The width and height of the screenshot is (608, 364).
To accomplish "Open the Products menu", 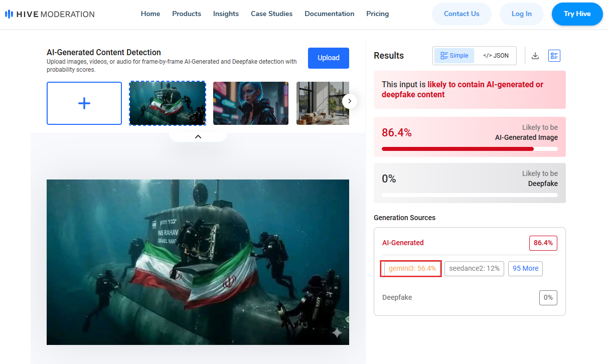I will tap(187, 14).
